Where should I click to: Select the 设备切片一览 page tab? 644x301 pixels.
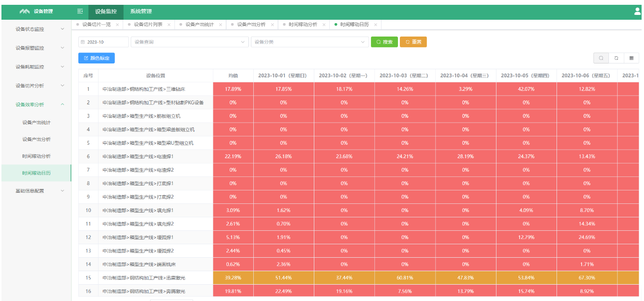click(96, 25)
